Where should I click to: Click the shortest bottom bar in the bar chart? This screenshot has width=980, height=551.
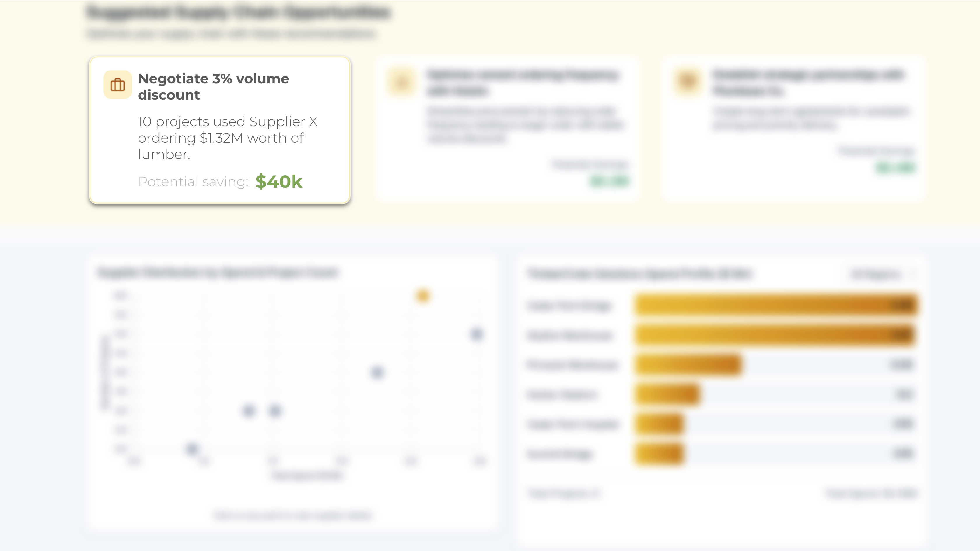[x=659, y=454]
